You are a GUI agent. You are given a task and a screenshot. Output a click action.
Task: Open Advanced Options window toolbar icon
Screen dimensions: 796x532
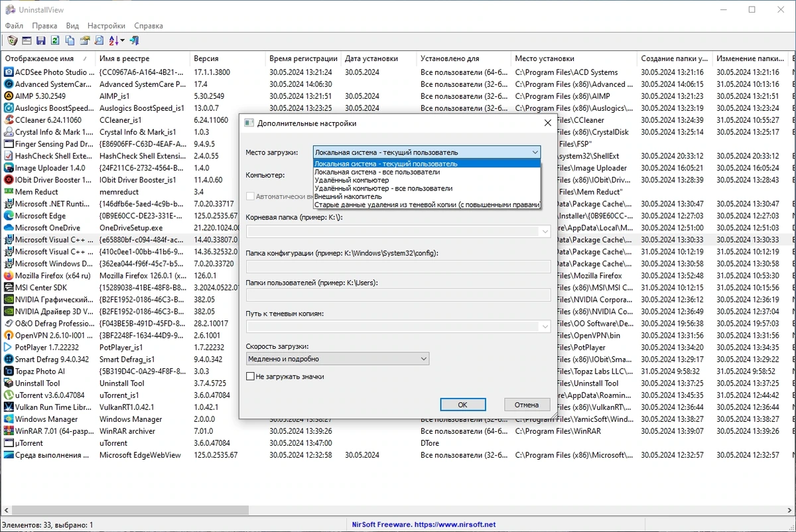click(x=27, y=41)
